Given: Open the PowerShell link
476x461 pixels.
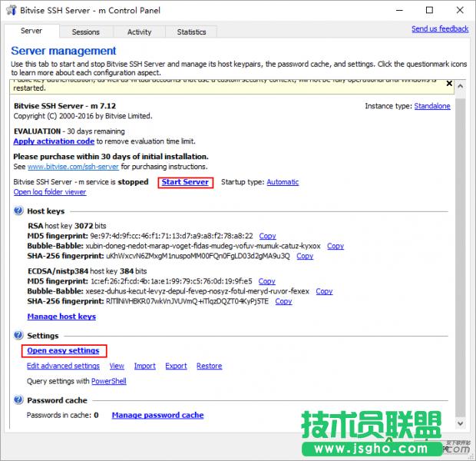Looking at the screenshot, I should tap(109, 381).
